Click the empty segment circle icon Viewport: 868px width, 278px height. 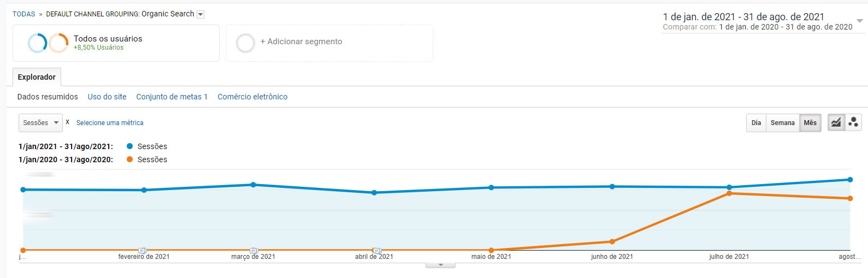tap(245, 43)
